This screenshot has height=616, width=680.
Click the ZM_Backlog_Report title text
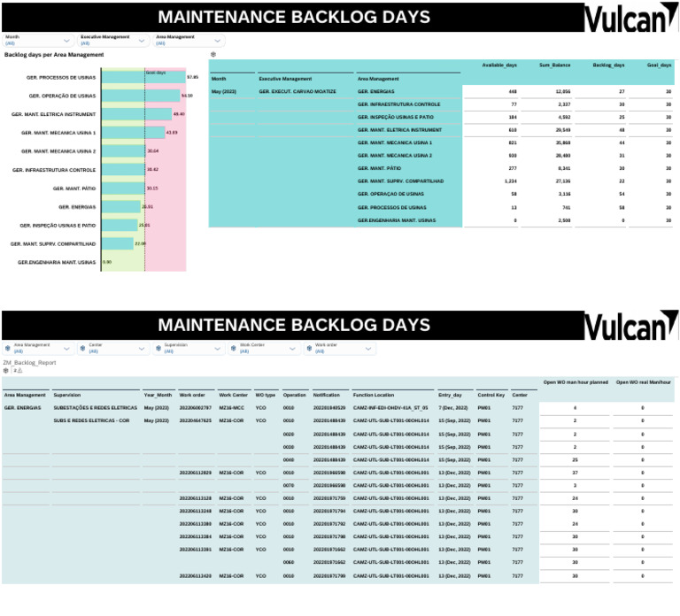[29, 362]
